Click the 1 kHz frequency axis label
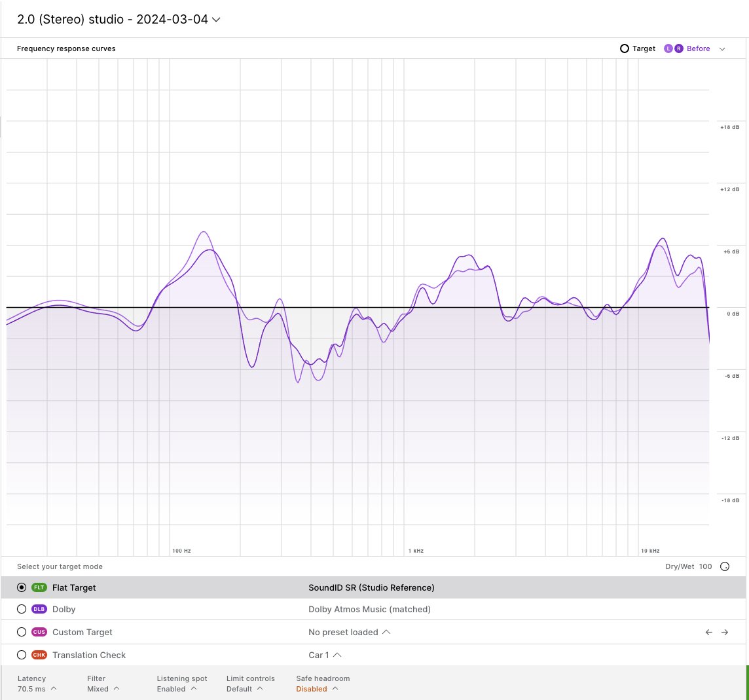749x700 pixels. click(416, 551)
